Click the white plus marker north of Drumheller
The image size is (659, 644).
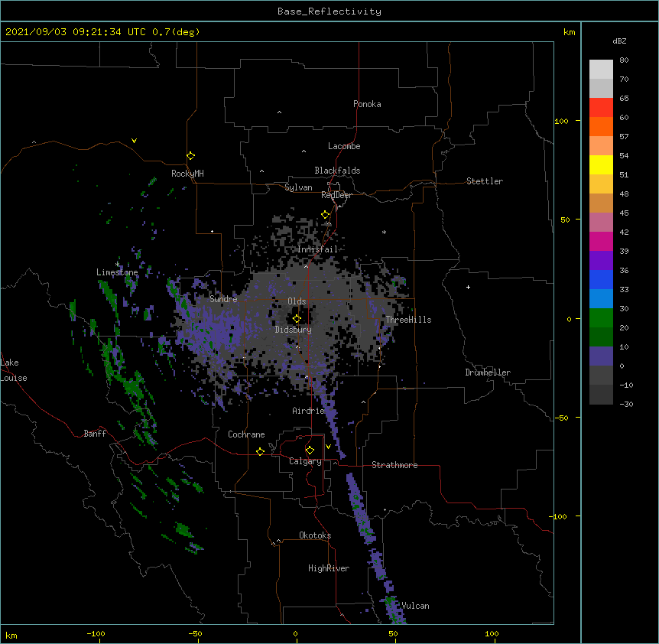pyautogui.click(x=468, y=287)
